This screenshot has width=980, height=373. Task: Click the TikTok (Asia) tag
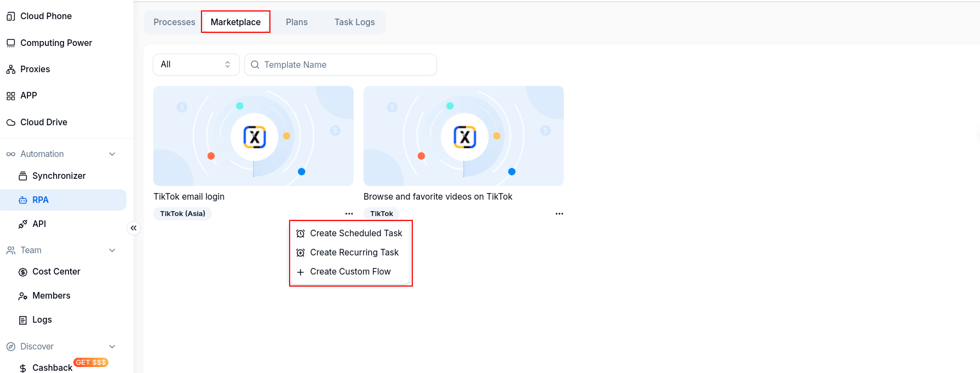[x=182, y=214]
